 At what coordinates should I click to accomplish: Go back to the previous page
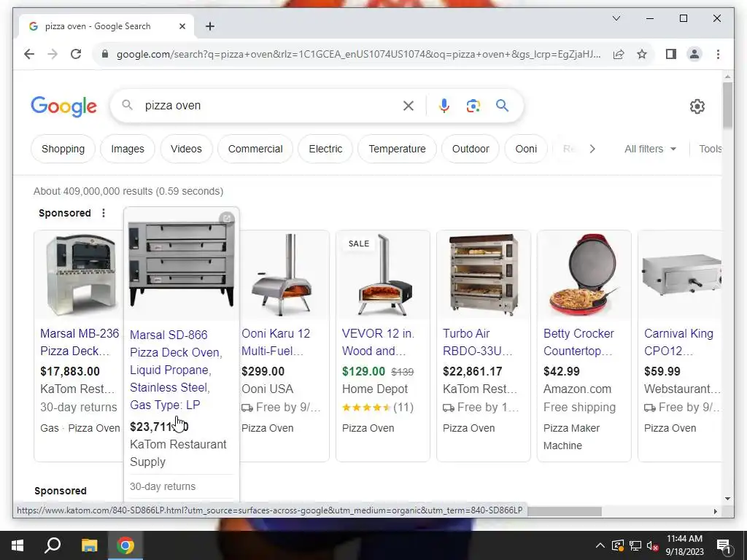pyautogui.click(x=29, y=54)
